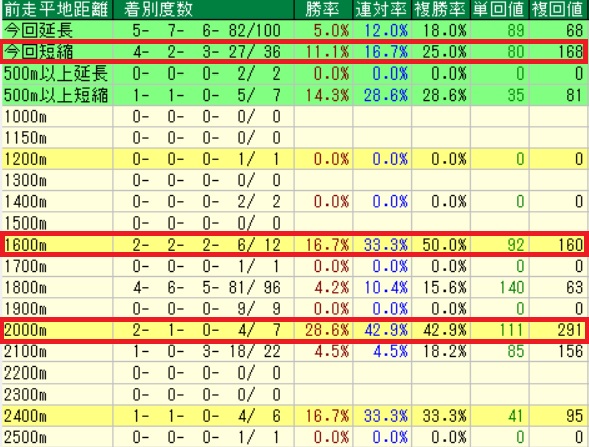The height and width of the screenshot is (447, 589).
Task: Select the 今回短縮 row label
Action: coord(38,52)
